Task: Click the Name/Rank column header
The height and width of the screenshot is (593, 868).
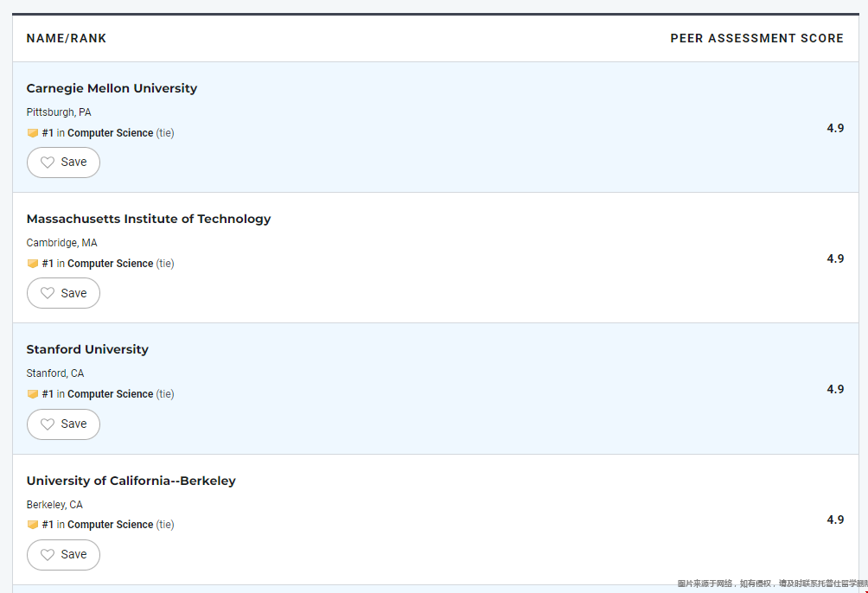Action: tap(67, 38)
